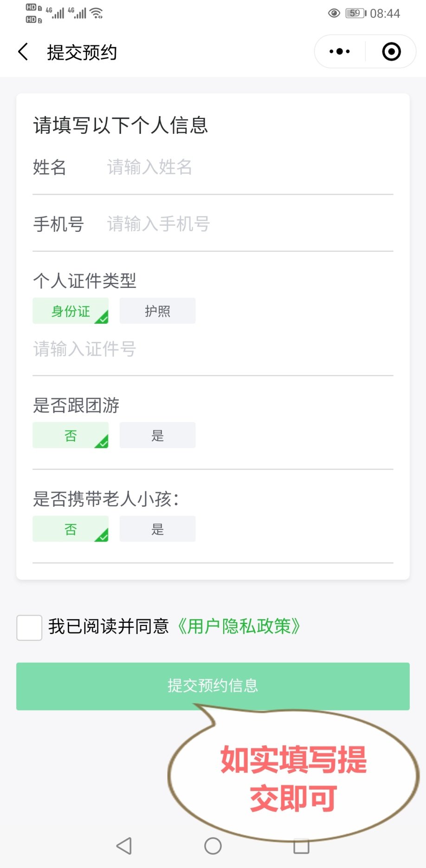Close mini program via target circle icon

pos(391,52)
